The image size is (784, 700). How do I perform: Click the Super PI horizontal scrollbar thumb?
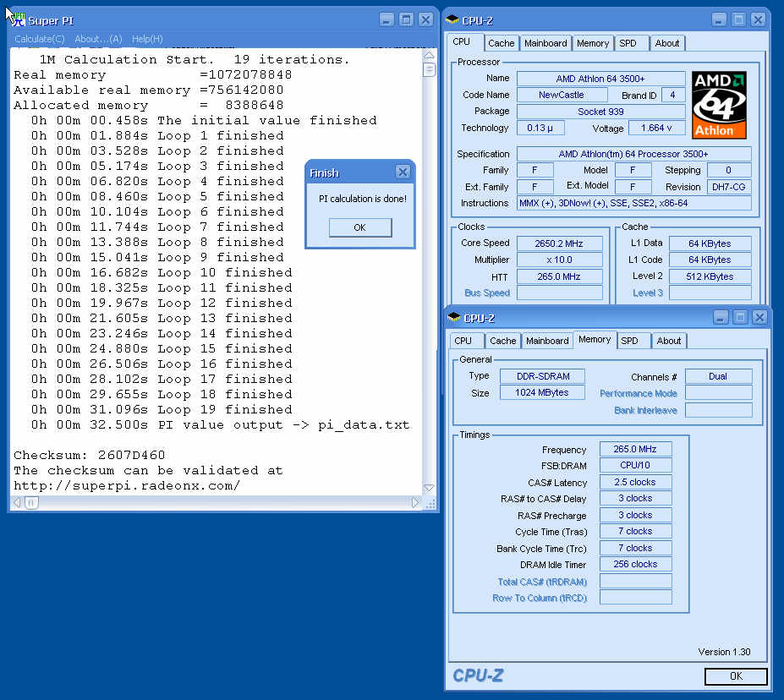(x=31, y=503)
